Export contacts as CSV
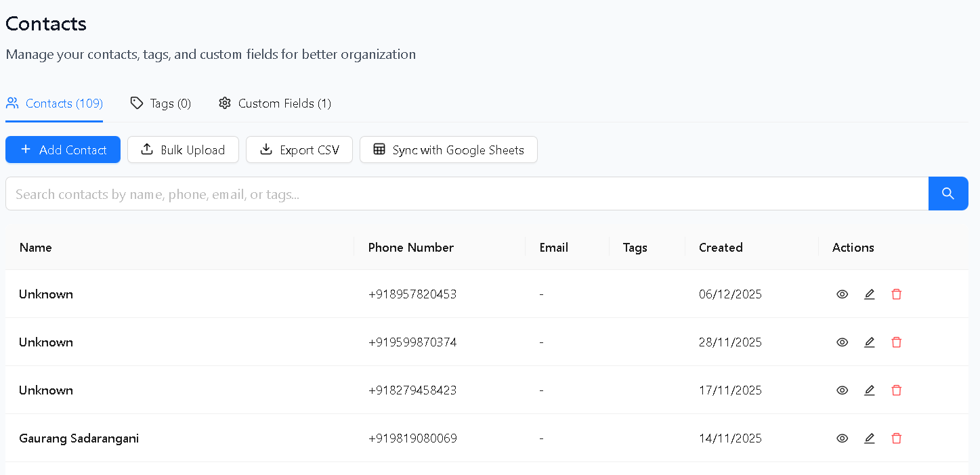 [x=299, y=150]
